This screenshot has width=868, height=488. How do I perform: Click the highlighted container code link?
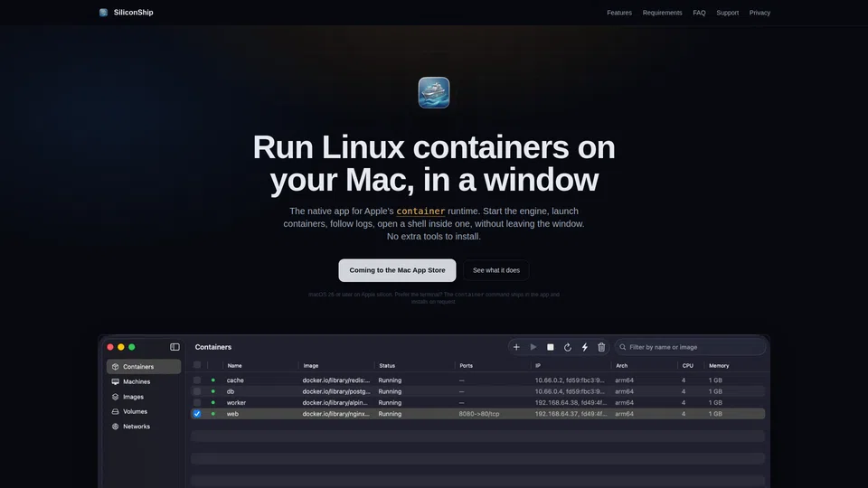(420, 211)
